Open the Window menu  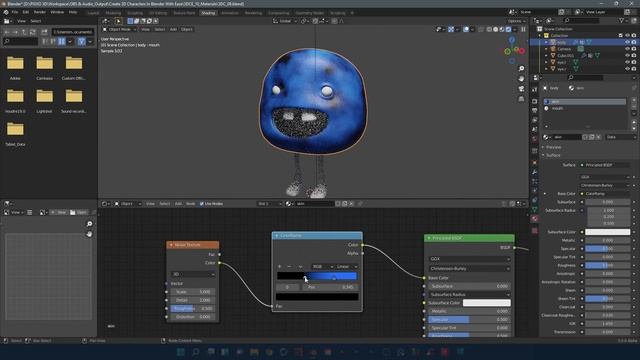point(57,12)
